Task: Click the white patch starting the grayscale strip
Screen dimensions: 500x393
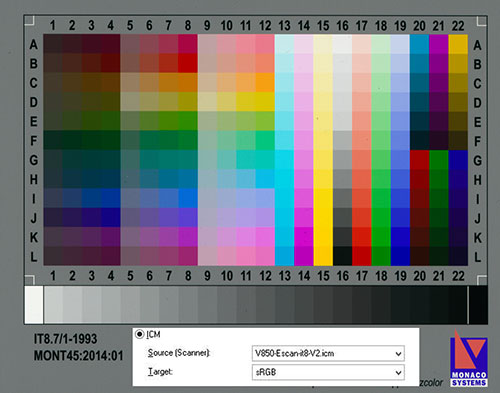Action: pyautogui.click(x=34, y=304)
